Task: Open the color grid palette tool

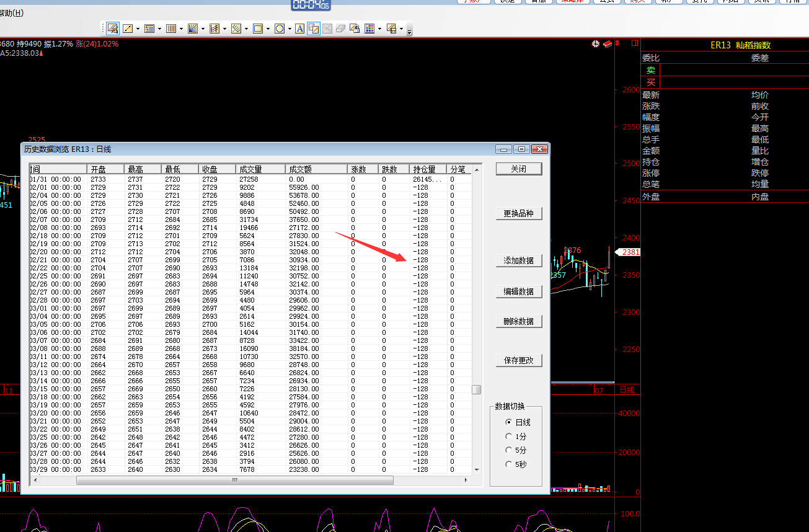Action: click(369, 29)
